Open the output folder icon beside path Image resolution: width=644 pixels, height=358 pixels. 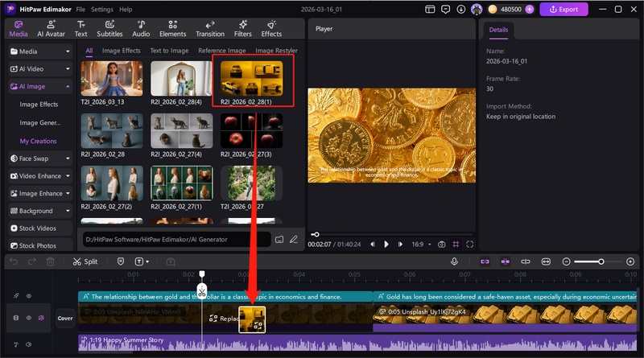(279, 240)
